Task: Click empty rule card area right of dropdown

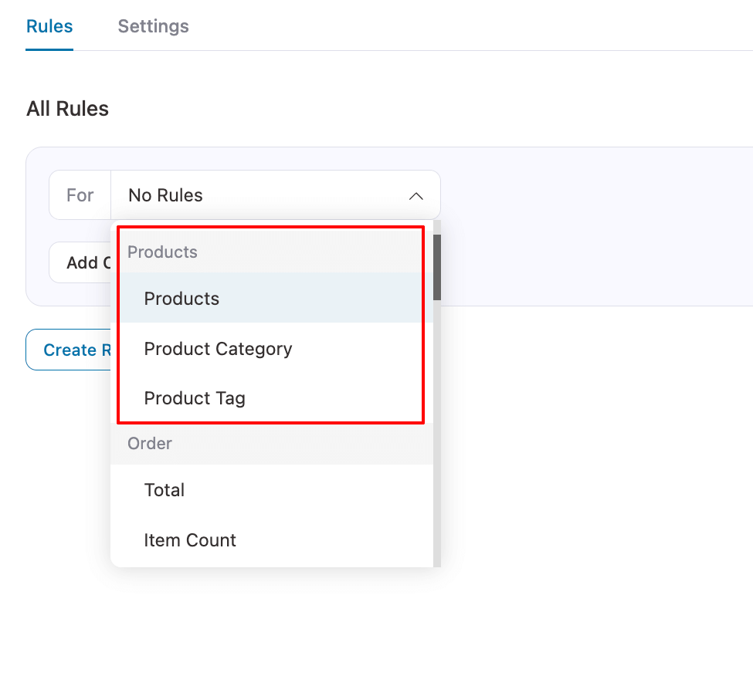Action: 595,232
